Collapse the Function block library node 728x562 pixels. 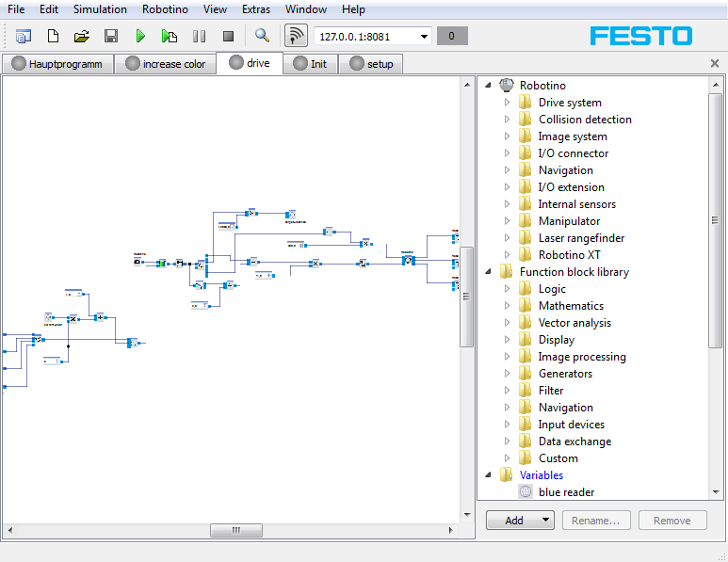tap(488, 271)
